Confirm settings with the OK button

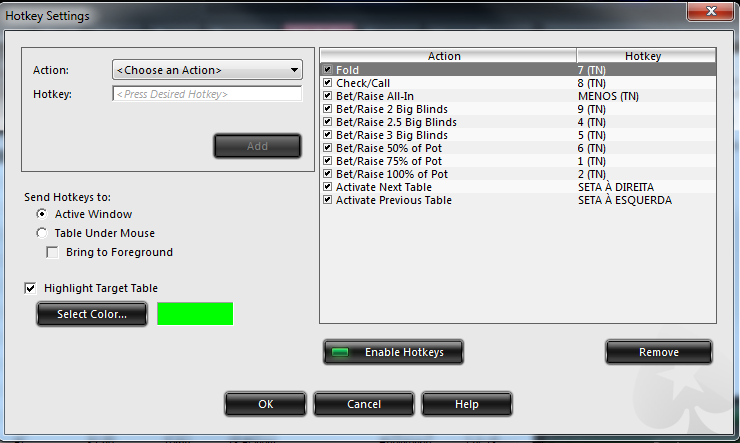pos(265,404)
